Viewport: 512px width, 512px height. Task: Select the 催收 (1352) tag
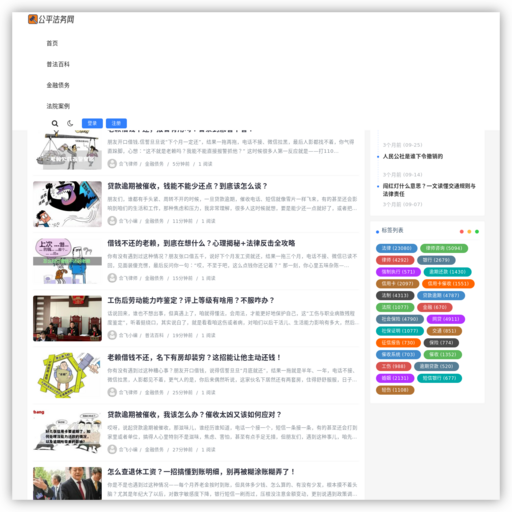click(443, 354)
